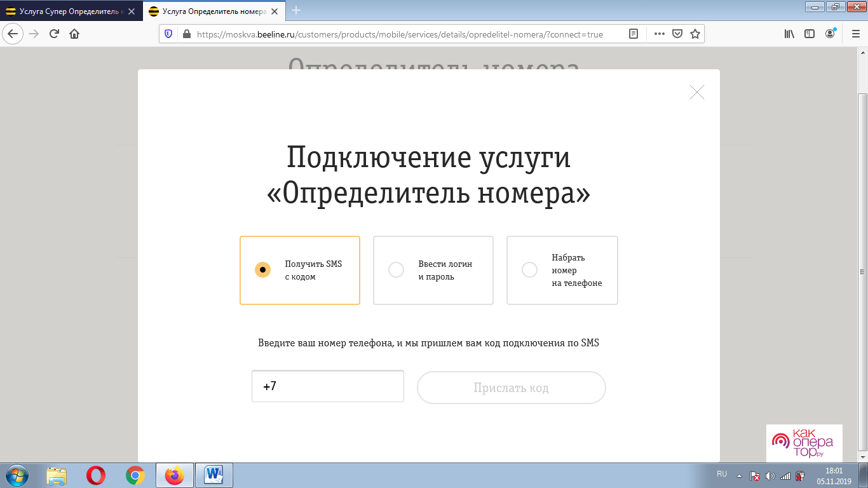Open the power tray icon
This screenshot has width=868, height=488.
pyautogui.click(x=800, y=475)
